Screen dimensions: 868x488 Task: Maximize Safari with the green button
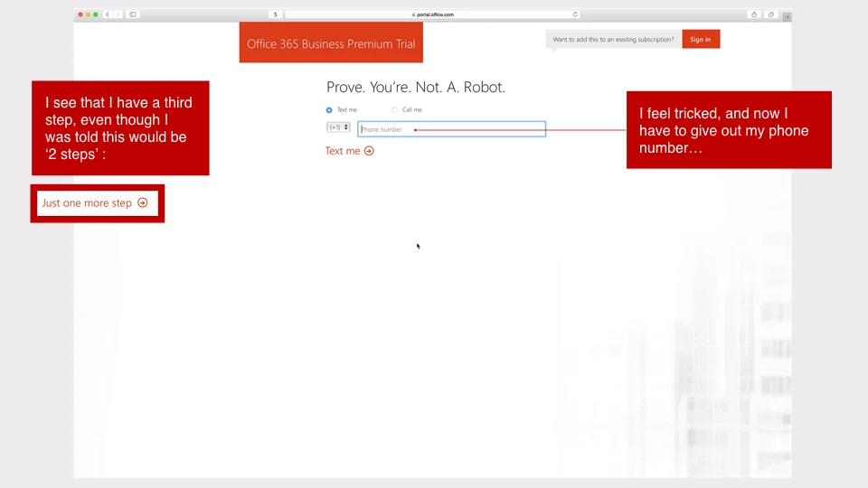(x=96, y=14)
